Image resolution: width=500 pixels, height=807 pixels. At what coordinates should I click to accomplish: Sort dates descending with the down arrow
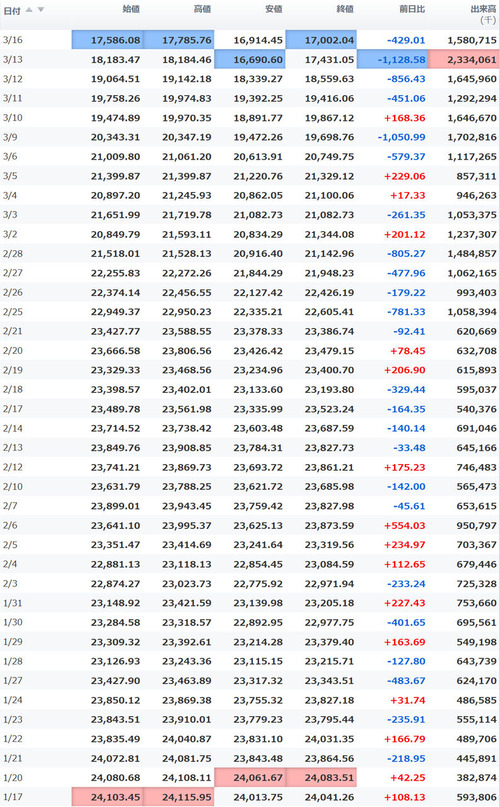41,10
